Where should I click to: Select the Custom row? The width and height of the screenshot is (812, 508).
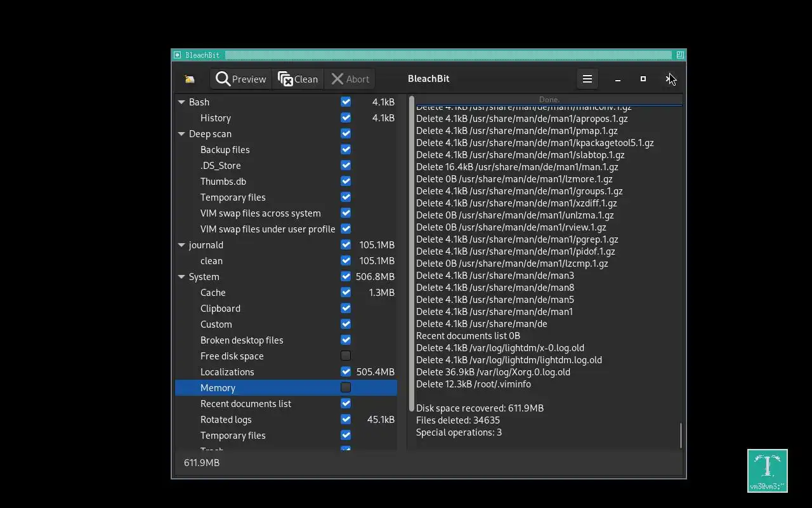pyautogui.click(x=286, y=324)
